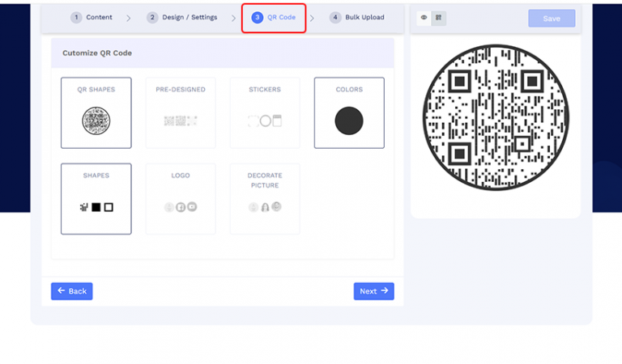Click the chevron before Bulk Upload

pos(313,18)
